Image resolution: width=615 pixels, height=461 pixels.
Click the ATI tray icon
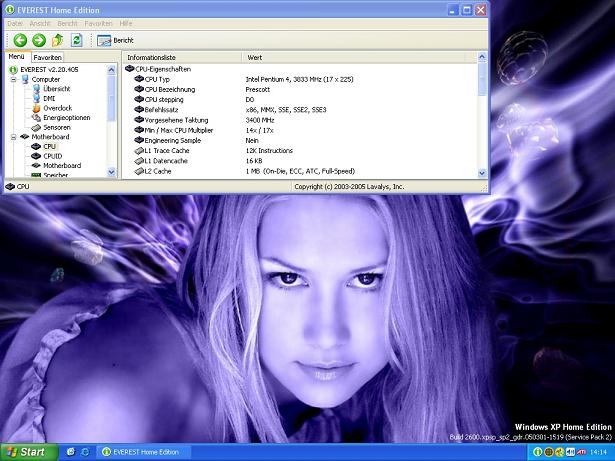582,452
